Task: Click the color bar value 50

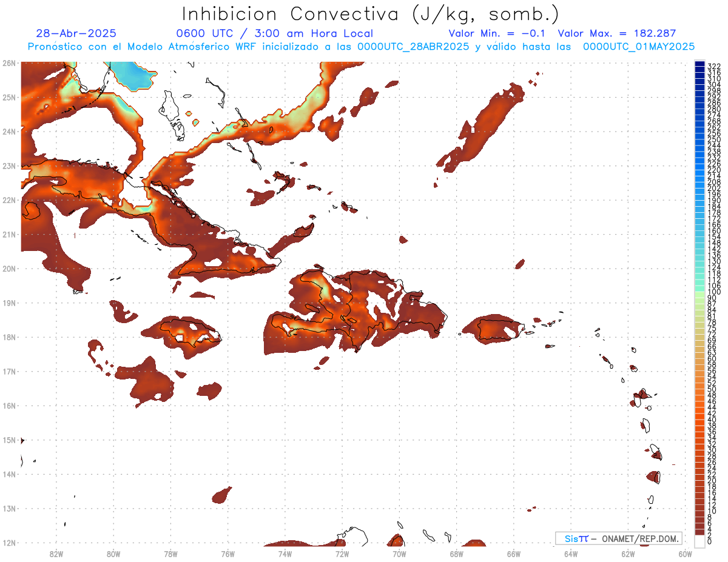Action: coord(712,389)
